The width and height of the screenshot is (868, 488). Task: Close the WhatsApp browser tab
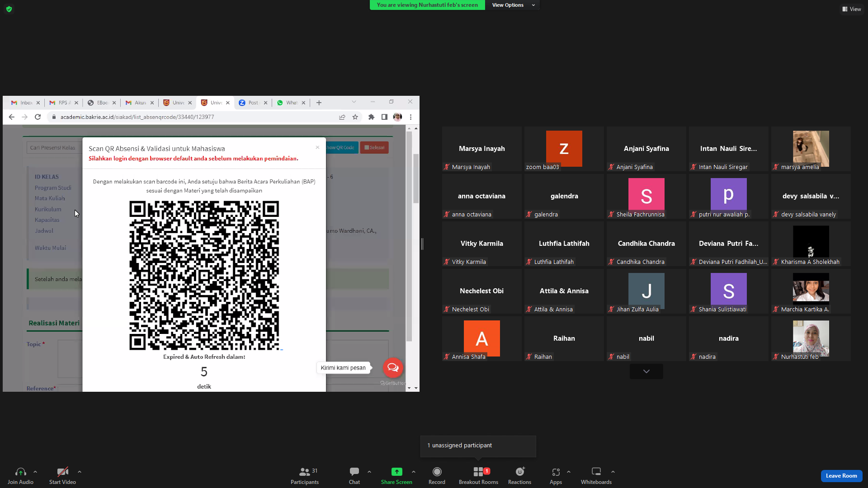click(x=303, y=103)
